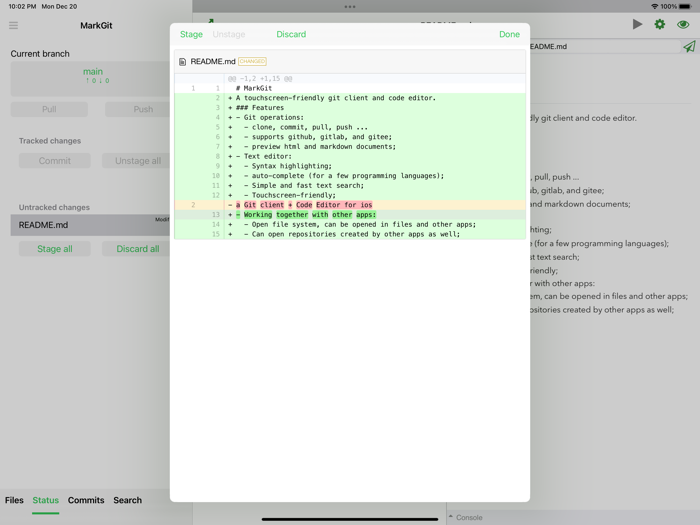Open the hamburger menu in MarkGit sidebar
This screenshot has height=525, width=700.
[13, 25]
